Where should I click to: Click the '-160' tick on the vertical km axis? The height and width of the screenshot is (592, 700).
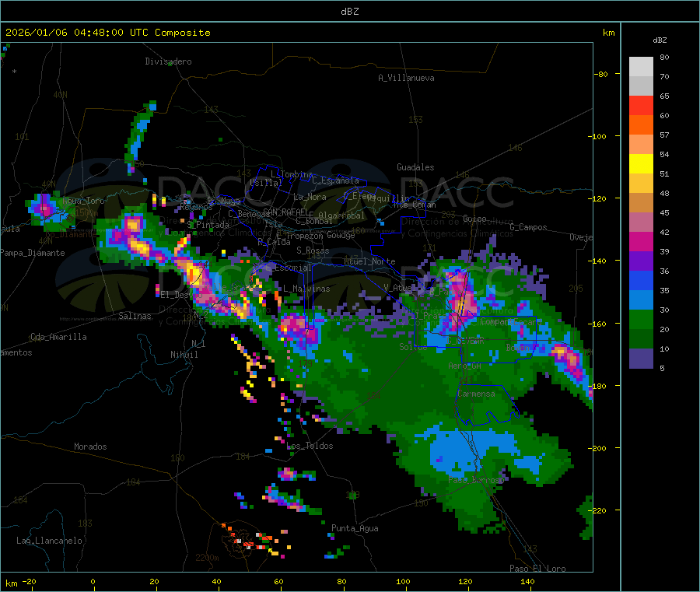coord(598,324)
